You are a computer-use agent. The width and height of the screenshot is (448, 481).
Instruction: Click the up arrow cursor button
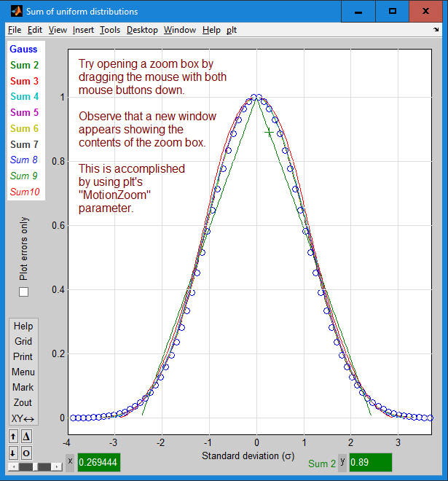coord(13,437)
